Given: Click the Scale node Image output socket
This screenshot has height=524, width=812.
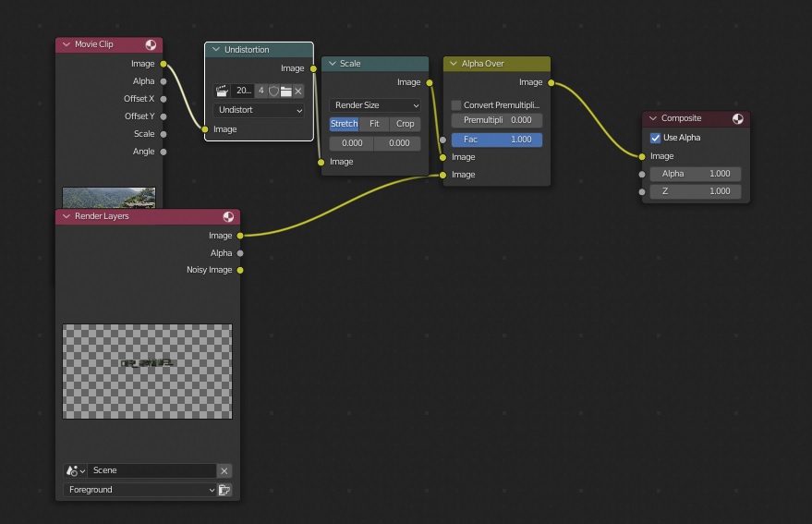Looking at the screenshot, I should click(430, 82).
